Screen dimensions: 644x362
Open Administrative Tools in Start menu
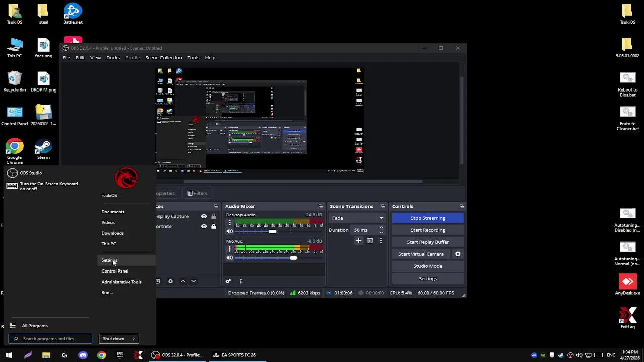coord(121,282)
